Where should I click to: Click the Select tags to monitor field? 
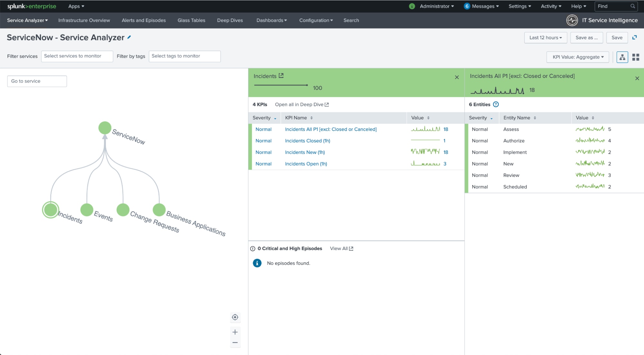(x=185, y=56)
